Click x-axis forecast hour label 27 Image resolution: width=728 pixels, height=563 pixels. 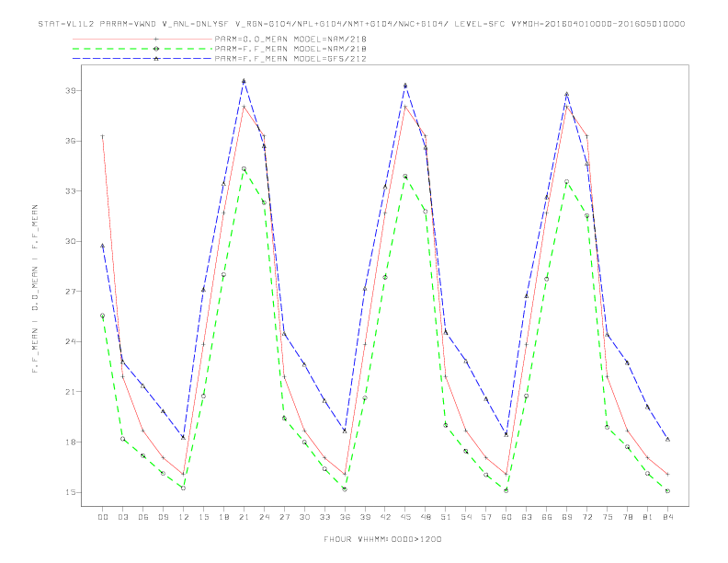point(284,517)
